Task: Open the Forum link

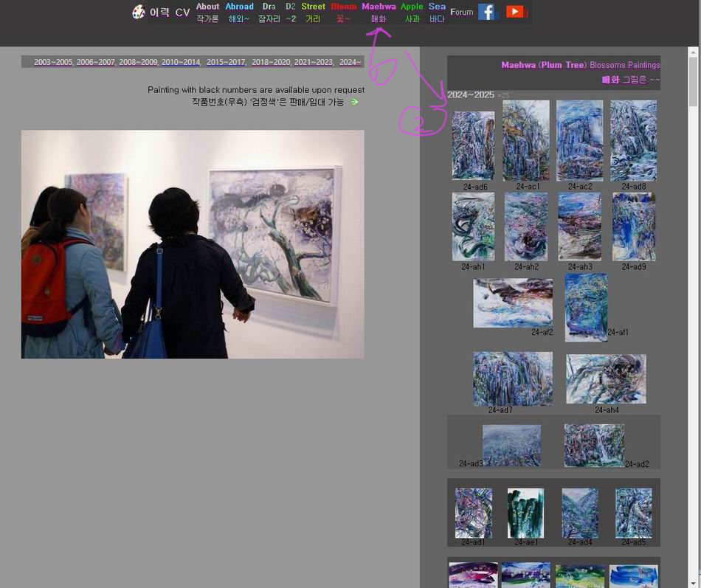Action: tap(461, 12)
